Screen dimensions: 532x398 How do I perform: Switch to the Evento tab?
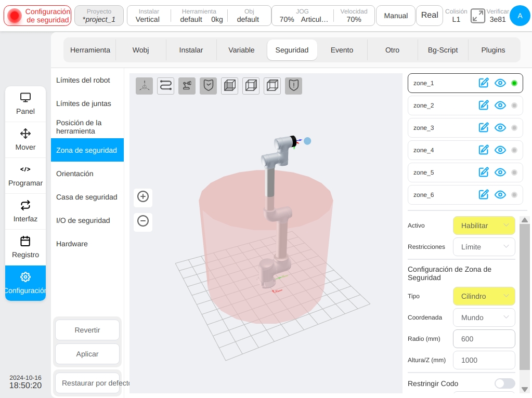(342, 50)
